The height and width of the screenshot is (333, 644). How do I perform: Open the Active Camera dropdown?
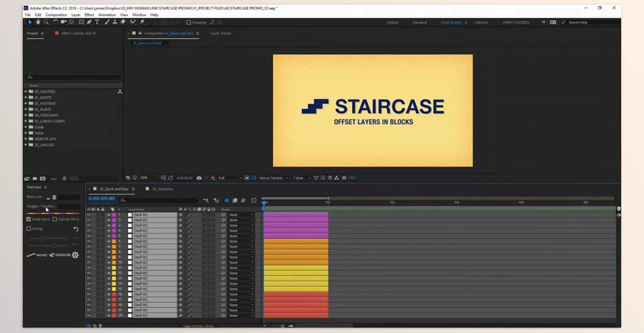pos(274,178)
